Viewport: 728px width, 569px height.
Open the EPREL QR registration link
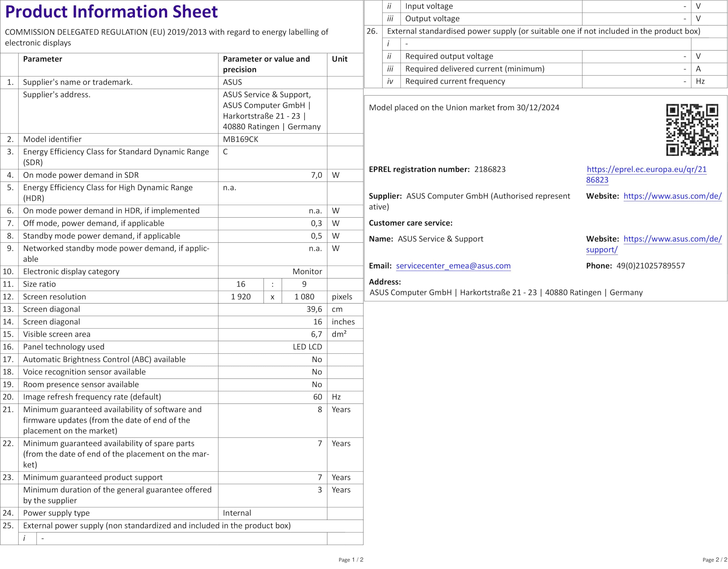[646, 170]
